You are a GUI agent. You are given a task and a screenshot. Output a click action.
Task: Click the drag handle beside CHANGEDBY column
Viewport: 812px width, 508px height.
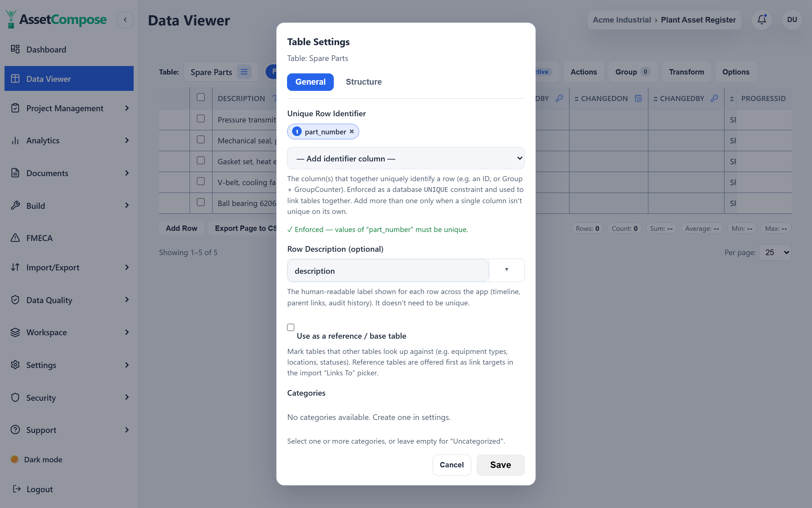(655, 99)
